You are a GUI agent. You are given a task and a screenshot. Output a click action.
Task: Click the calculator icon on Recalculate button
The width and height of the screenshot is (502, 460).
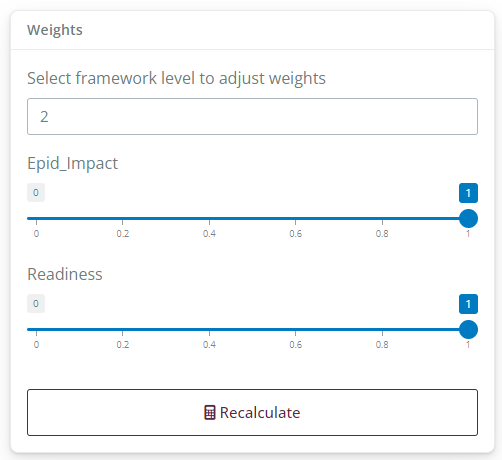coord(210,413)
